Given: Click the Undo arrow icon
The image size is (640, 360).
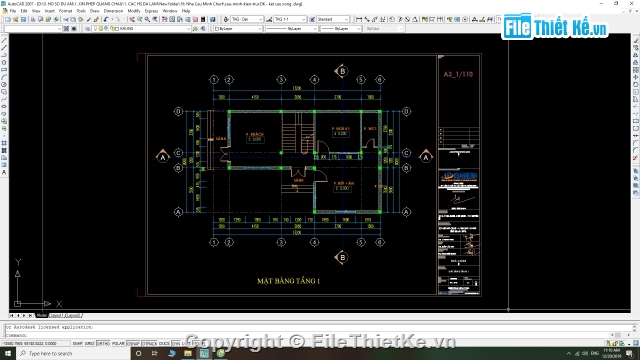Looking at the screenshot, I should pos(105,19).
